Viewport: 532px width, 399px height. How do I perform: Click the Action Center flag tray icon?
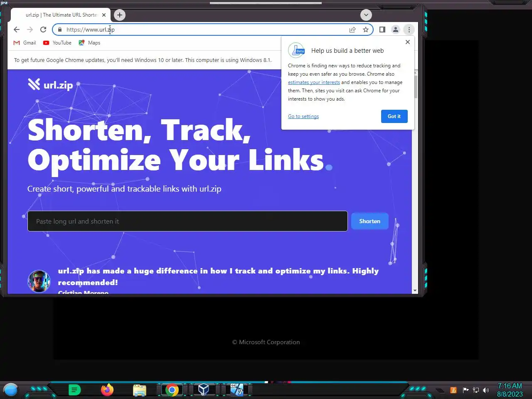465,390
